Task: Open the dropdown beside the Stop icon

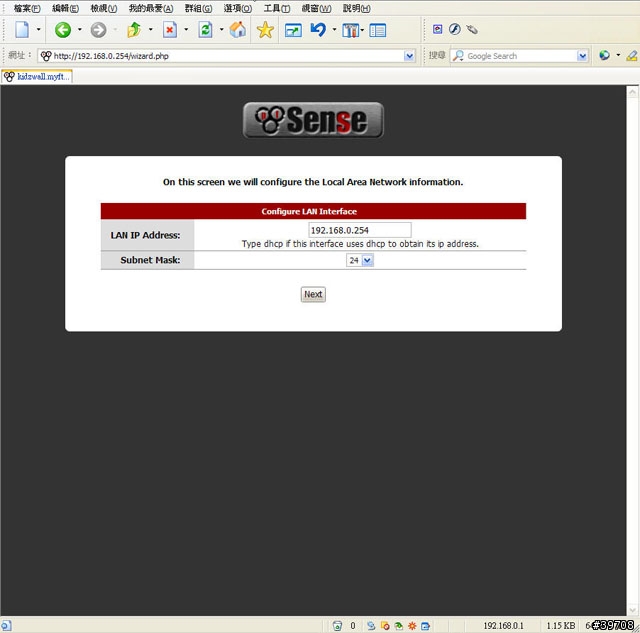Action: [x=186, y=29]
